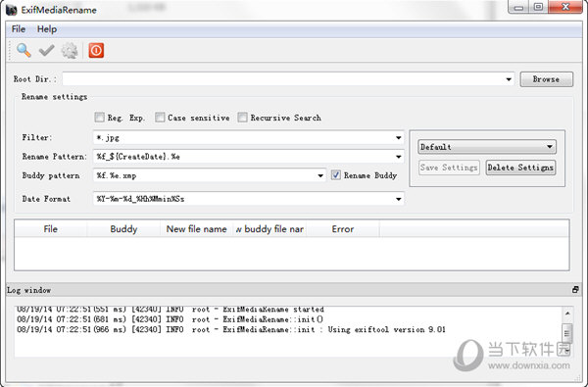588x387 pixels.
Task: Open the File menu
Action: click(19, 29)
